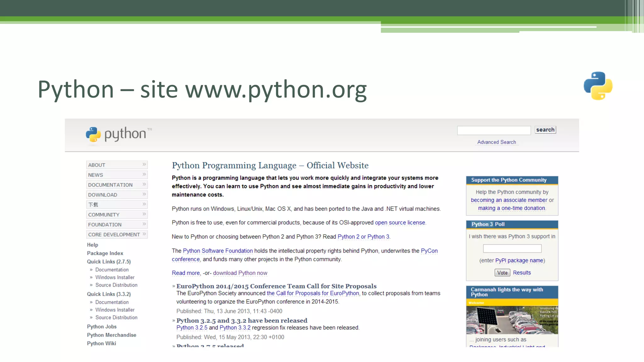Viewport: 644px width, 362px height.
Task: Open the CORE DEVELOPMENT menu item
Action: (117, 234)
